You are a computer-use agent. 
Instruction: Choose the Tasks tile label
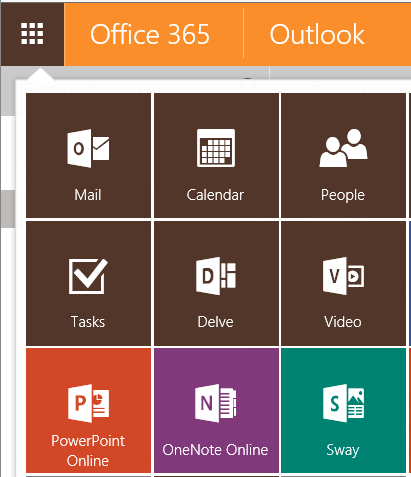pos(88,322)
